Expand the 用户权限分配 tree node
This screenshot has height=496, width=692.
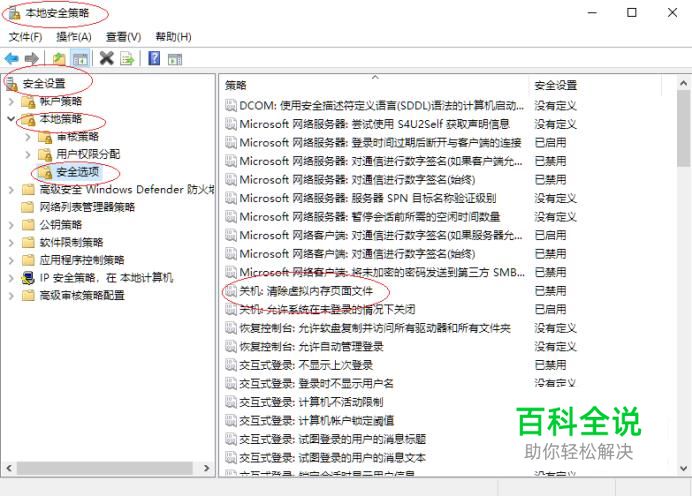pyautogui.click(x=28, y=155)
